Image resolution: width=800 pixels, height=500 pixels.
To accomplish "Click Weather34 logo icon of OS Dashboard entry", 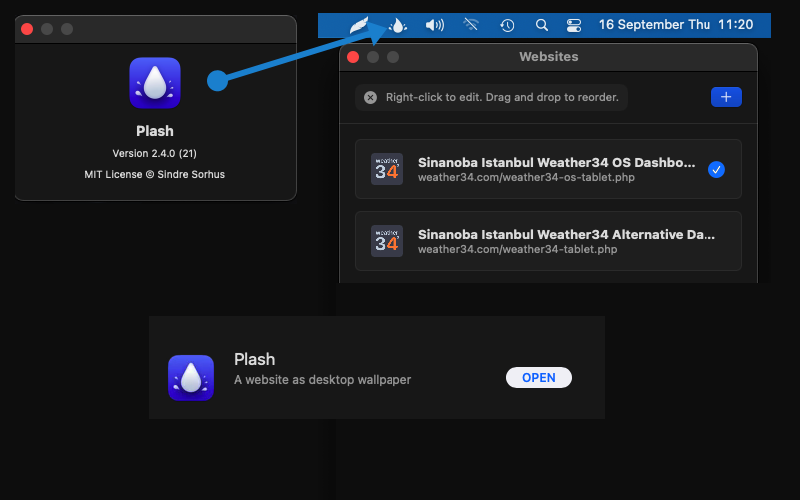I will (x=387, y=169).
